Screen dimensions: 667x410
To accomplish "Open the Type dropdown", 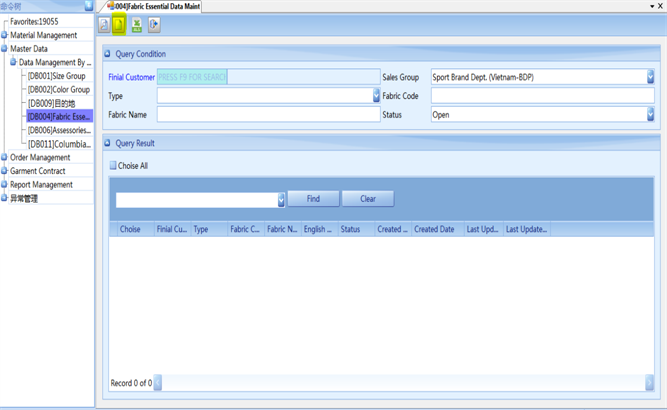I will [x=376, y=96].
